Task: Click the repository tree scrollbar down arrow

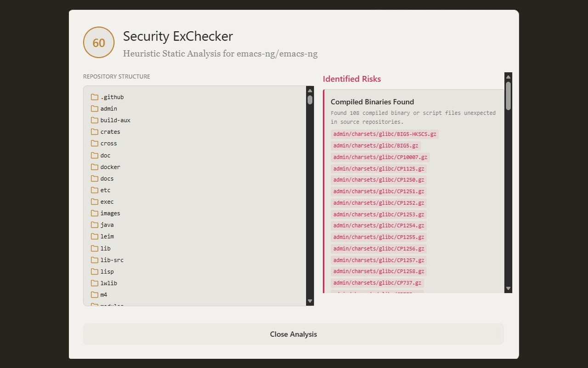Action: pos(310,301)
